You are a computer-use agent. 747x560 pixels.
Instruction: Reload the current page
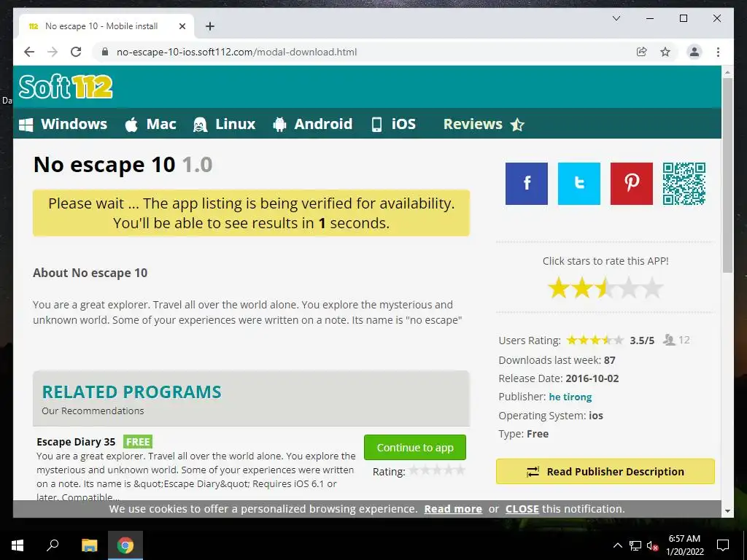point(76,52)
